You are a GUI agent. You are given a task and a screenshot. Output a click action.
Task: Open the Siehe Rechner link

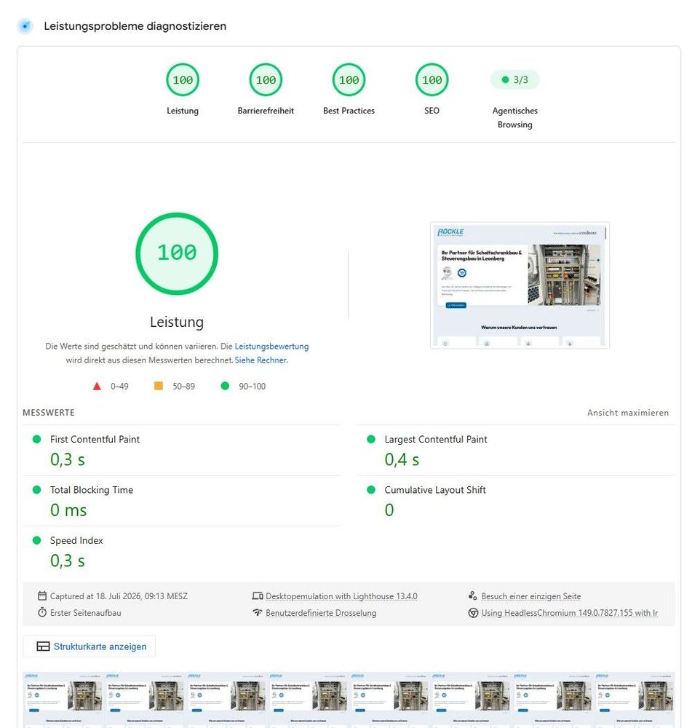(x=261, y=360)
